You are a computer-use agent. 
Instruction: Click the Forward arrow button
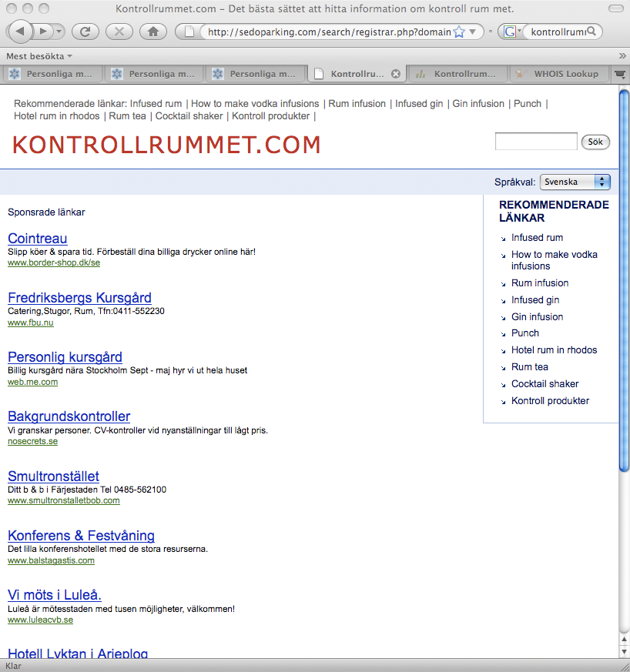pyautogui.click(x=44, y=32)
